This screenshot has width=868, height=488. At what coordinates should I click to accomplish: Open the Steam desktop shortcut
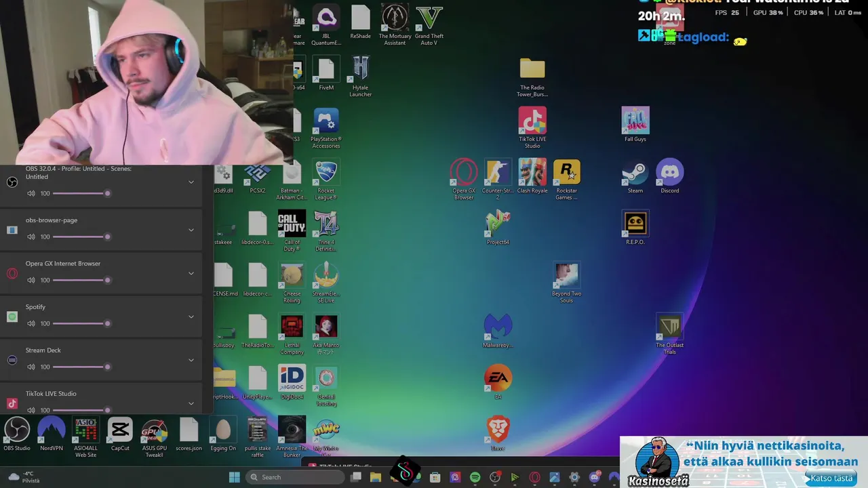click(635, 176)
